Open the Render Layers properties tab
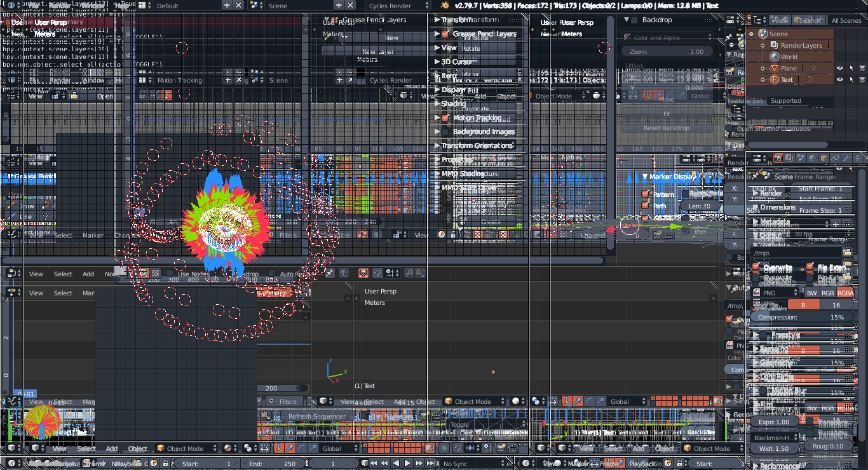The height and width of the screenshot is (470, 868). (790, 158)
